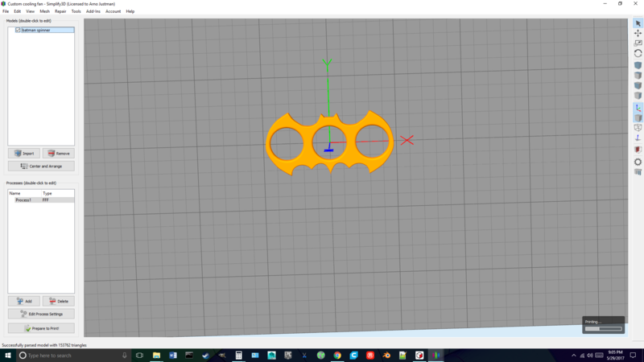Uncheck the batman spinner model checkbox
Viewport: 644px width, 362px height.
tap(18, 30)
